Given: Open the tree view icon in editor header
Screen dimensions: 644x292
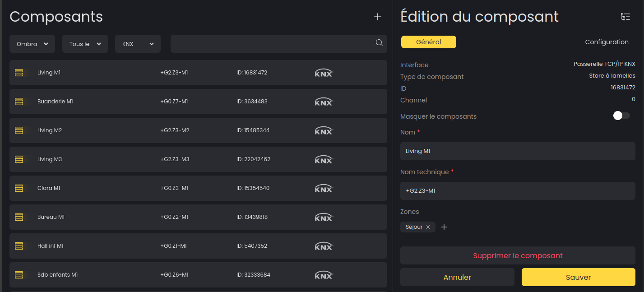Looking at the screenshot, I should 625,17.
